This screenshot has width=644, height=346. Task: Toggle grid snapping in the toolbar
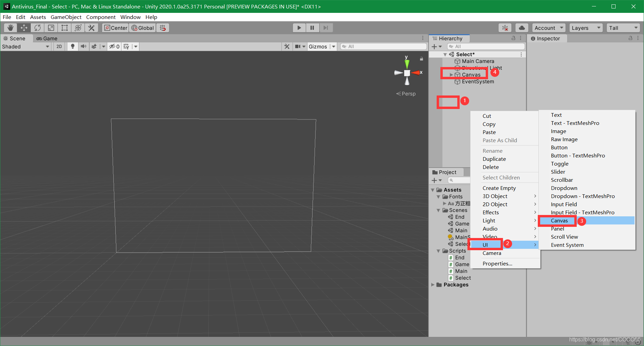point(163,28)
